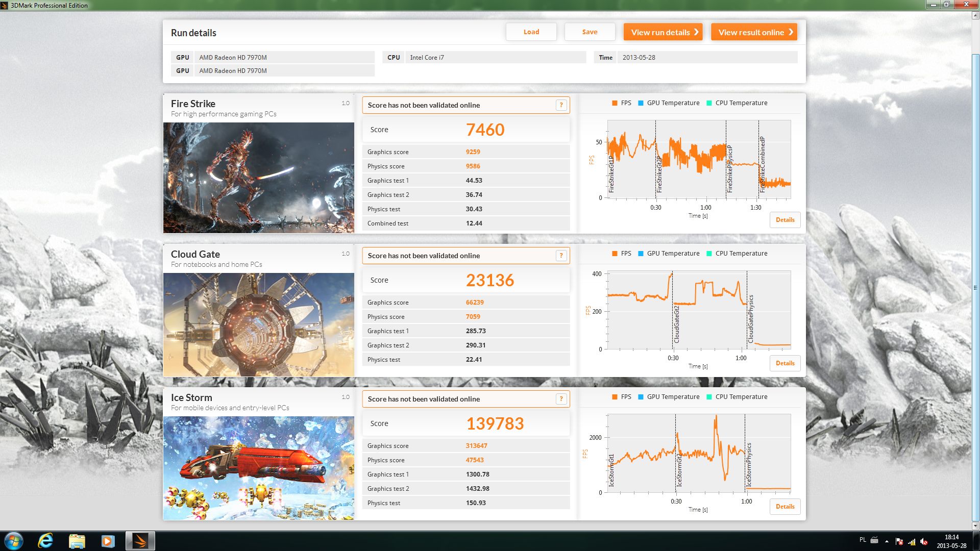Screen dimensions: 980x551
Task: Open Details for the Fire Strike graph
Action: click(785, 220)
